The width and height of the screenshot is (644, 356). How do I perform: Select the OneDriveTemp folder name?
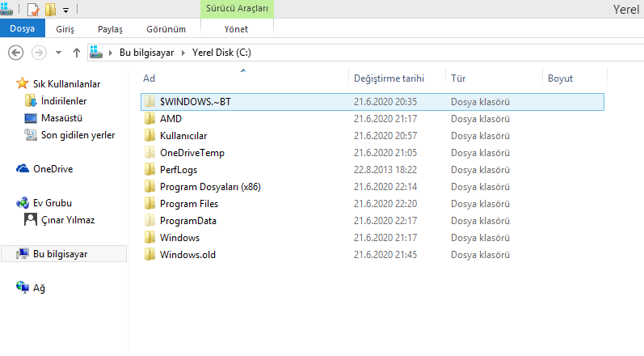[192, 153]
